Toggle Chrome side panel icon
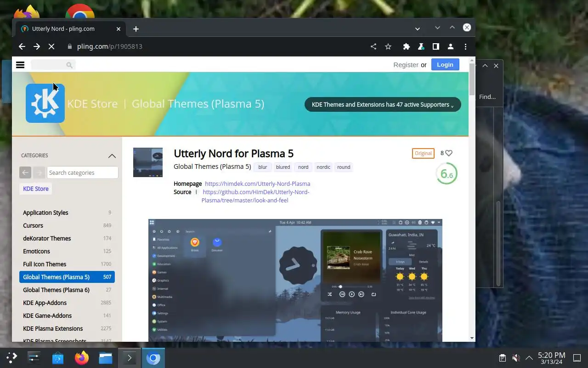Image resolution: width=588 pixels, height=368 pixels. click(x=435, y=46)
